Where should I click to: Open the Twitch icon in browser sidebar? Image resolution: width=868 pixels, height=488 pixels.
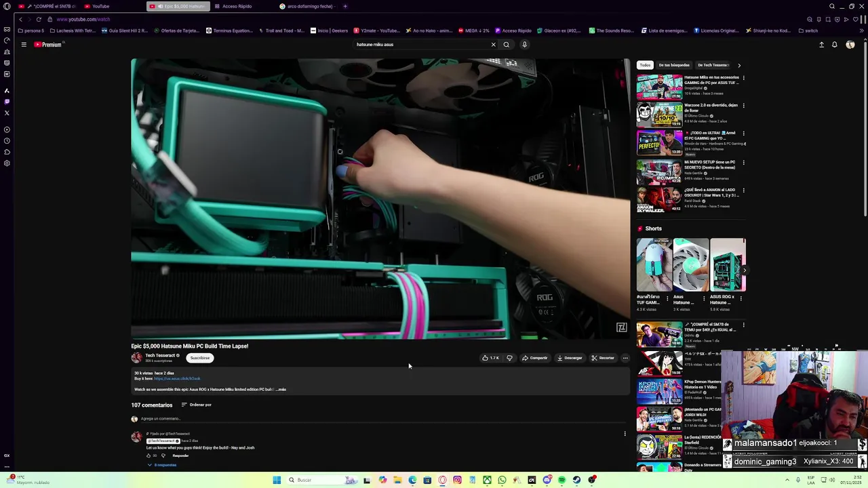(x=7, y=102)
